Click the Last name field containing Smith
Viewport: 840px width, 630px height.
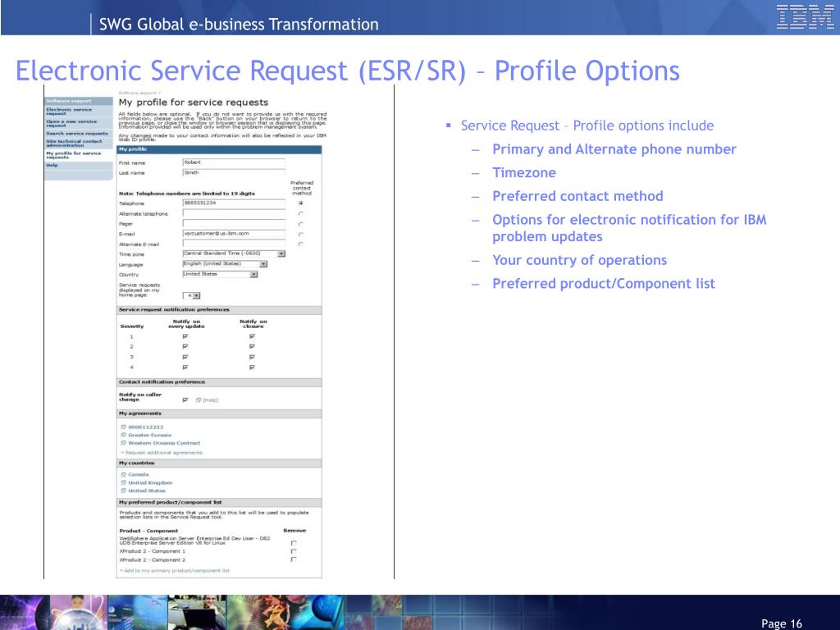(234, 172)
